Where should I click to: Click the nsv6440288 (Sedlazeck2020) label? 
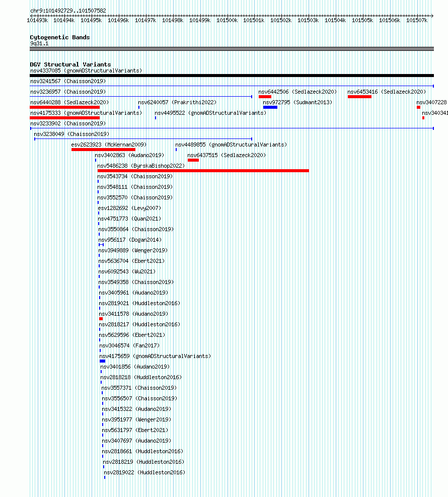pos(69,102)
